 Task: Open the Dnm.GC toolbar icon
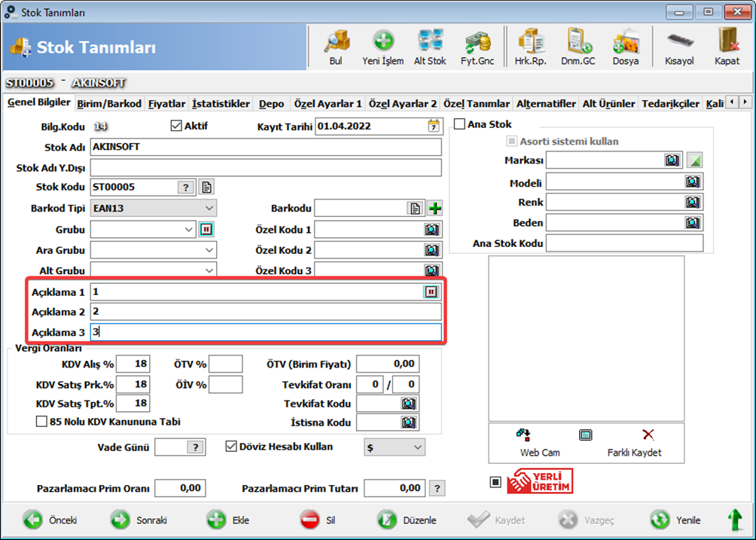click(578, 47)
